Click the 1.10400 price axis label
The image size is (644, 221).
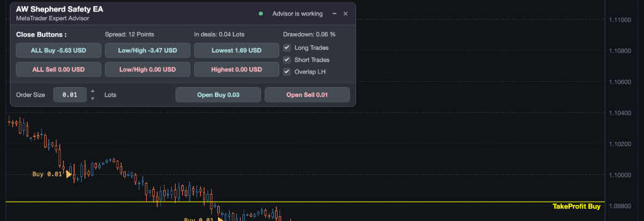620,113
